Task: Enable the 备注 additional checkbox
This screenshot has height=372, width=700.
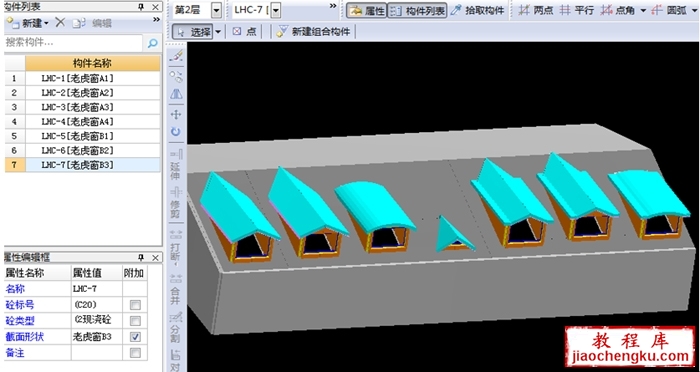Action: click(135, 353)
